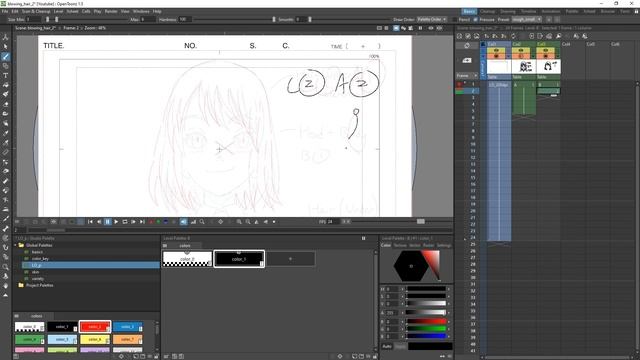The height and width of the screenshot is (360, 640).
Task: Open the Frame display dropdown in xsheet
Action: (467, 76)
